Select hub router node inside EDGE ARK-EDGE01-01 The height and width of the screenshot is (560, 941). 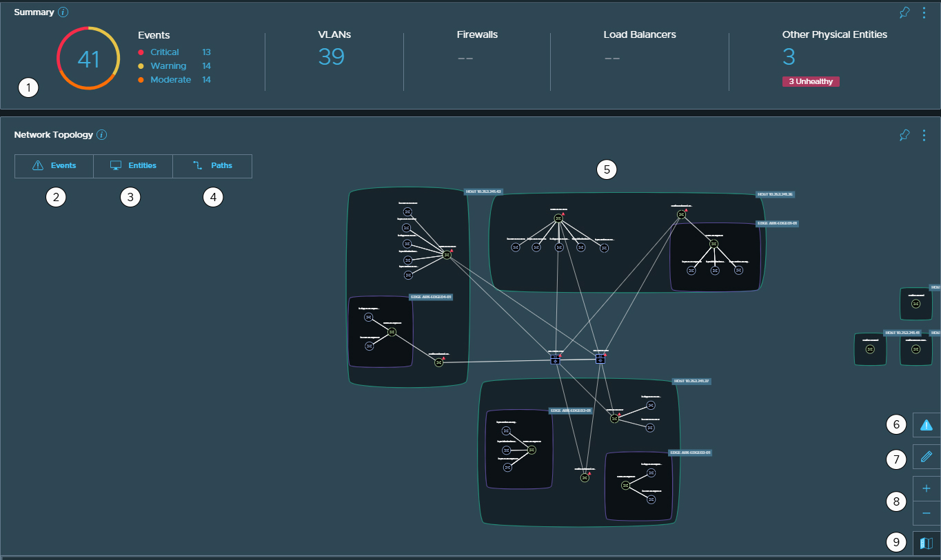point(714,244)
